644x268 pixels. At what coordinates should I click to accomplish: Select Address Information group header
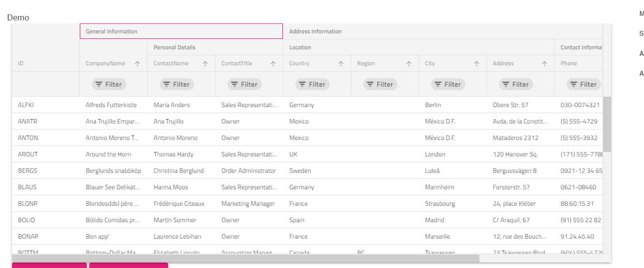tap(443, 31)
